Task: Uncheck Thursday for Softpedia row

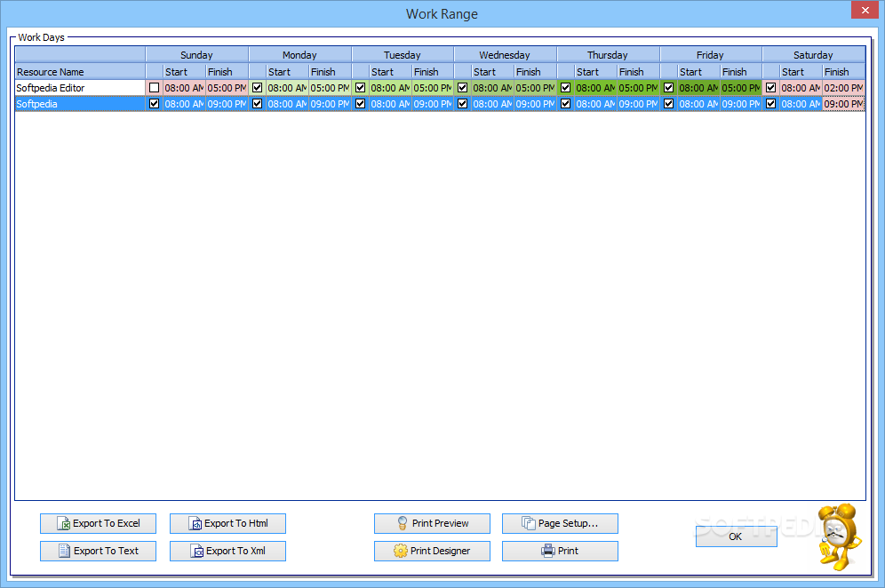Action: tap(565, 104)
